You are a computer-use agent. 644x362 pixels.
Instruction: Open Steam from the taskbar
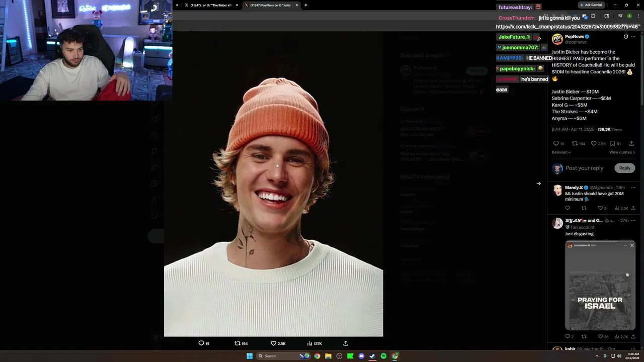(372, 356)
